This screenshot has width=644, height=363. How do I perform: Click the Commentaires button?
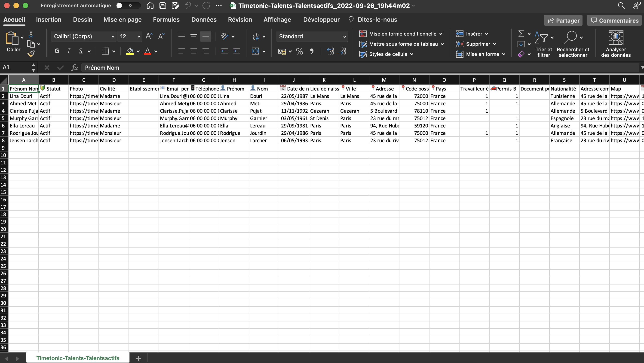pyautogui.click(x=614, y=21)
